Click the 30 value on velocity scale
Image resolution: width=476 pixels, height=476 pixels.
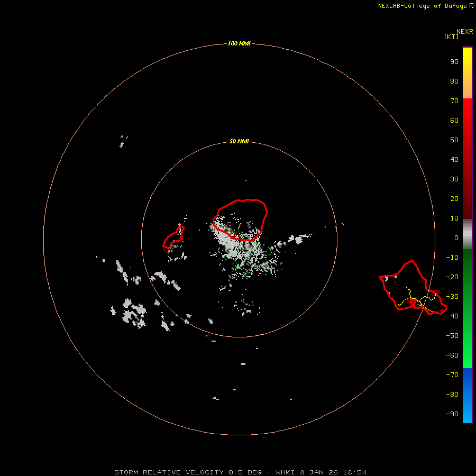[454, 179]
